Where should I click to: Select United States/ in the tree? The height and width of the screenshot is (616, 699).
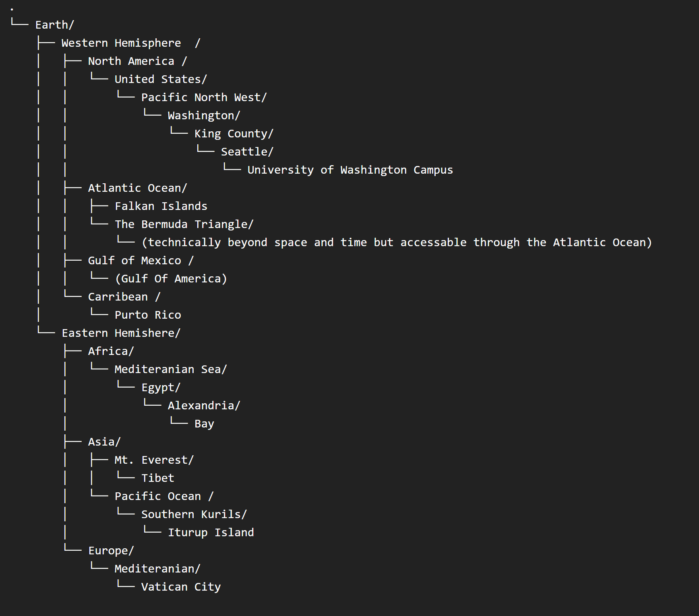click(x=160, y=79)
